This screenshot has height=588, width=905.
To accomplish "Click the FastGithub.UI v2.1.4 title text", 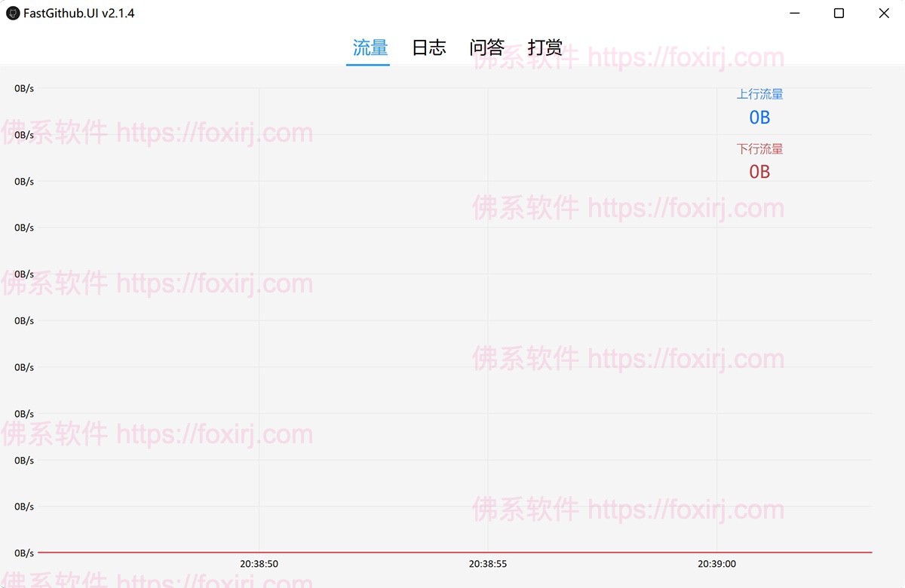I will click(x=78, y=13).
